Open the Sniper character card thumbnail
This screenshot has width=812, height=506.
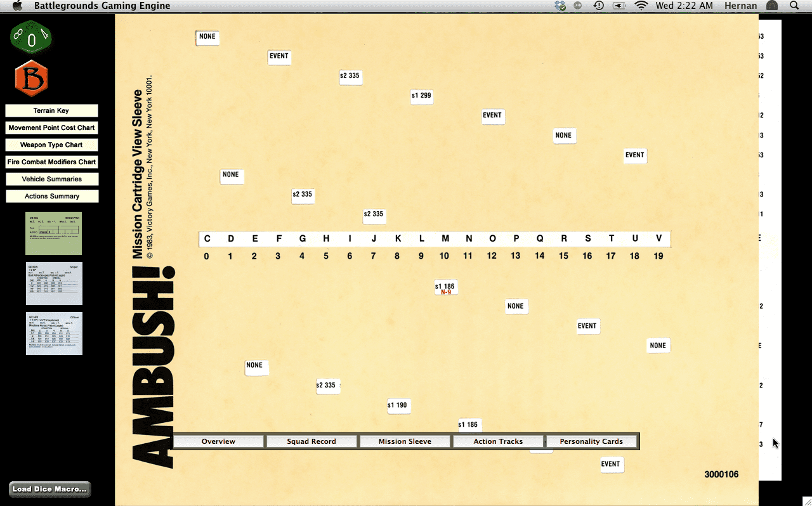point(54,283)
